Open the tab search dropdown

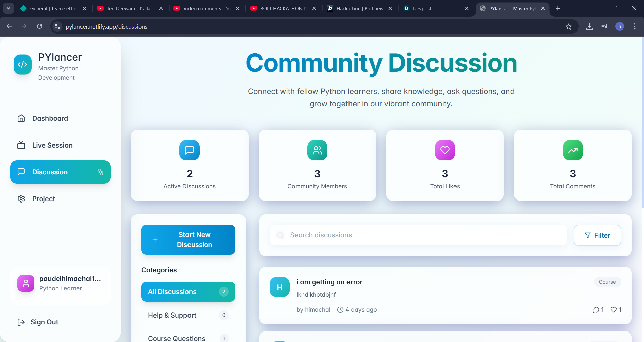pyautogui.click(x=8, y=8)
